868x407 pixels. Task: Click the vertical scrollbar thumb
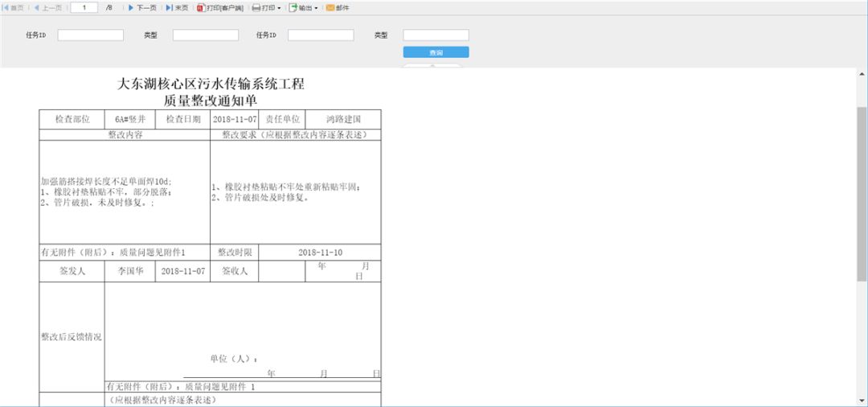point(862,194)
